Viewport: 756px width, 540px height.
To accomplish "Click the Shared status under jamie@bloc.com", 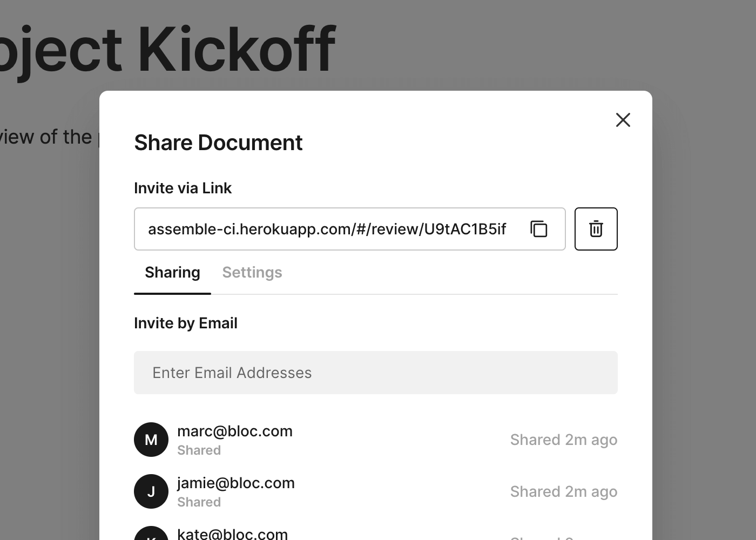I will click(x=199, y=502).
